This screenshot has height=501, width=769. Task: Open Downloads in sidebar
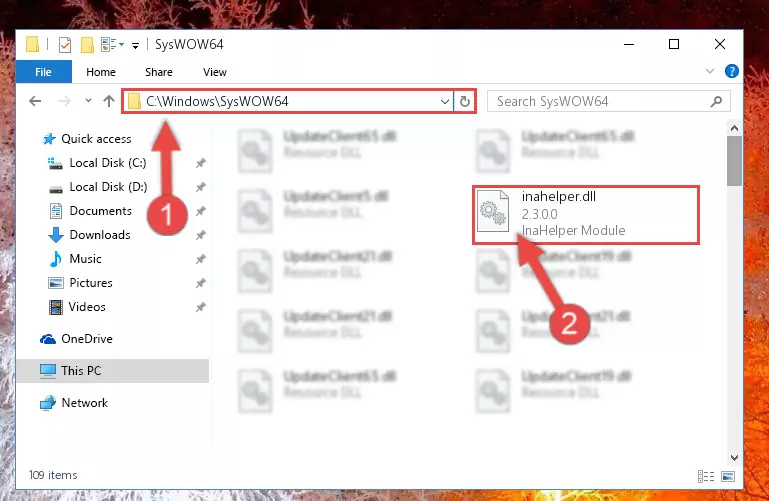(x=90, y=235)
